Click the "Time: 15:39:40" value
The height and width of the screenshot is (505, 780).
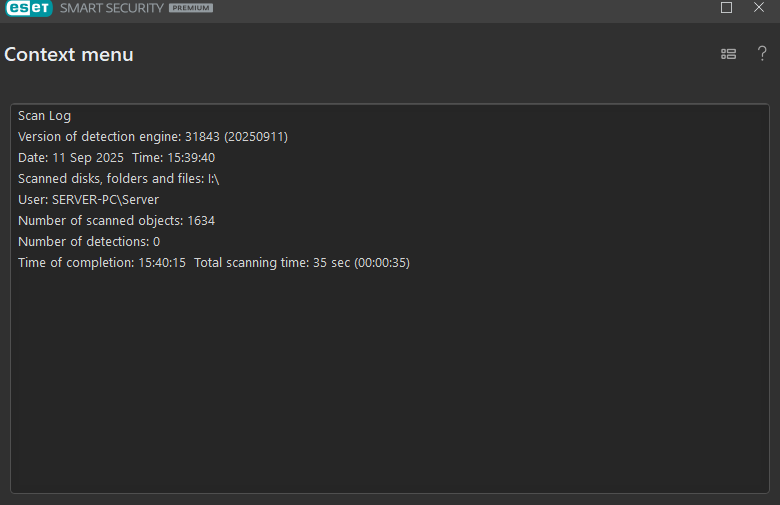tap(174, 158)
